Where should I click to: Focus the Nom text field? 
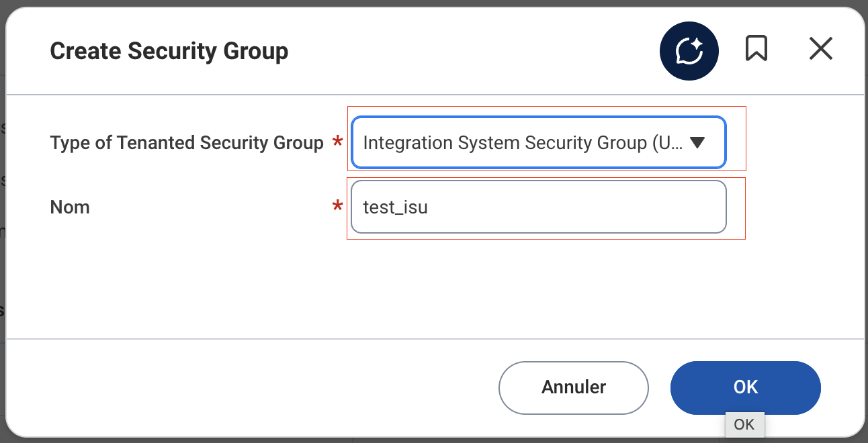[538, 207]
